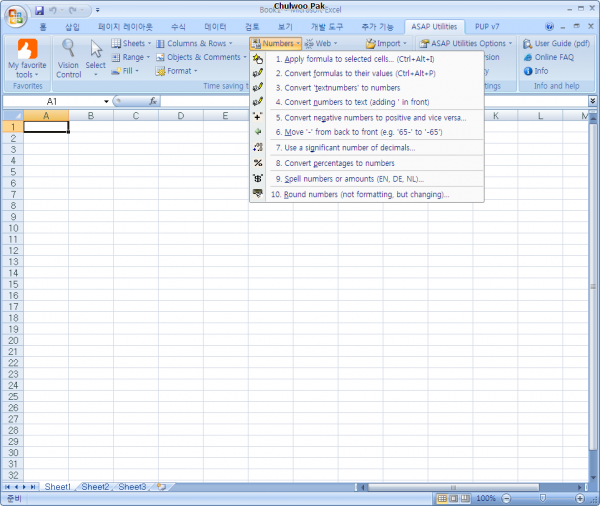Expand the formula bar
The image size is (600, 506).
pos(592,101)
